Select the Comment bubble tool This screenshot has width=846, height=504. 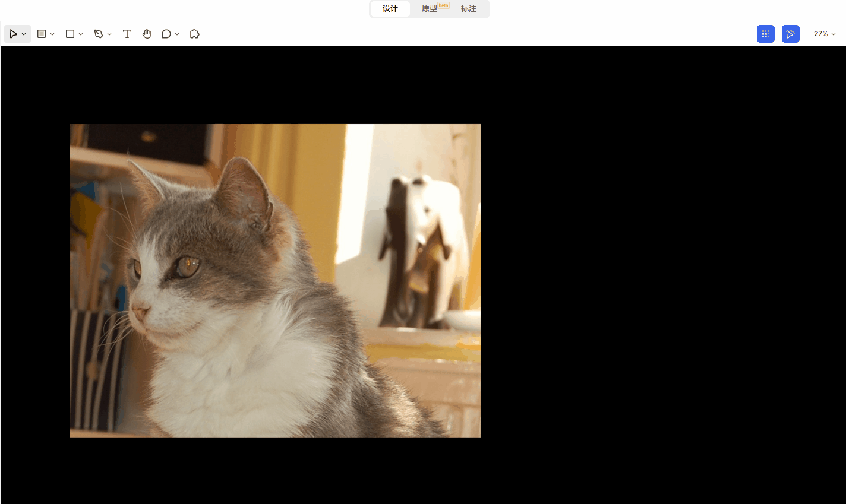166,34
